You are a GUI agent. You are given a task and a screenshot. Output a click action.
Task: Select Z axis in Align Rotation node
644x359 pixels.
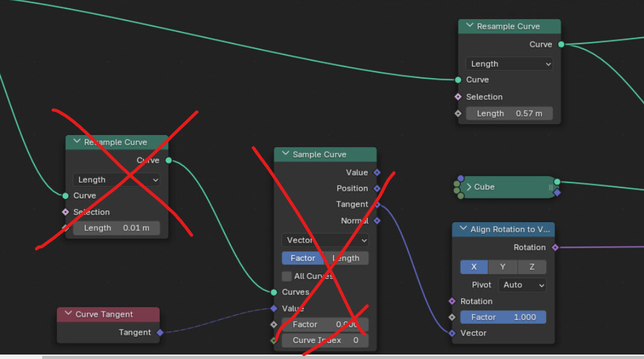coord(532,267)
